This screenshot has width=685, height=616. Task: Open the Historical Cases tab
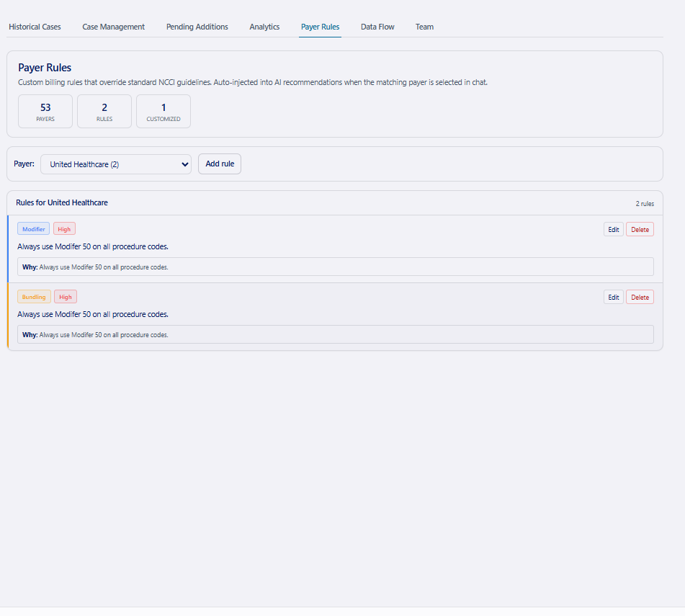pyautogui.click(x=35, y=27)
